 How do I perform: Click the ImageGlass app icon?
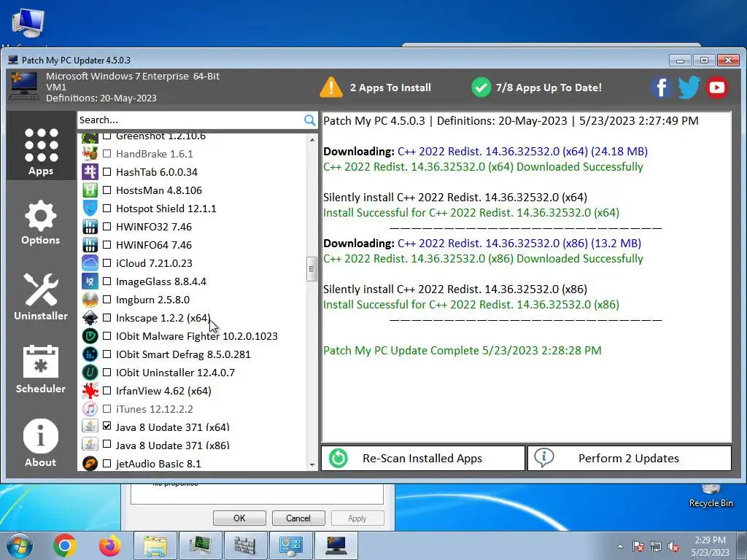click(x=90, y=281)
